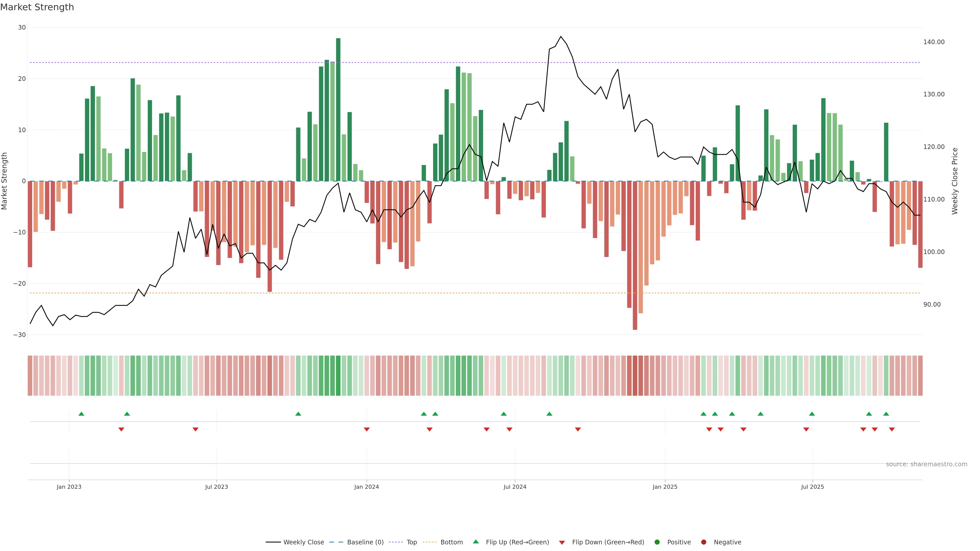The width and height of the screenshot is (980, 551).
Task: Click the Jul 2024 x-axis label
Action: click(x=515, y=487)
